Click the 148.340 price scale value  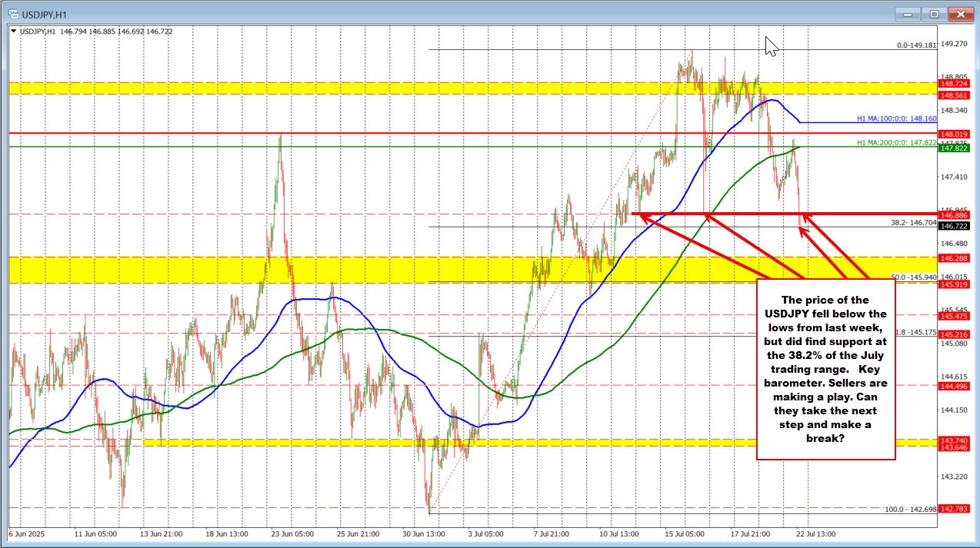954,110
